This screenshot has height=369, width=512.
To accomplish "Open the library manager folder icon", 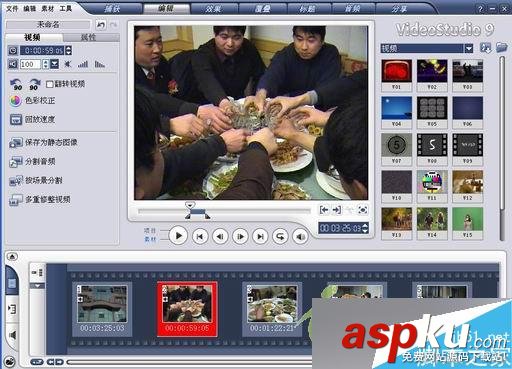I will coord(501,48).
